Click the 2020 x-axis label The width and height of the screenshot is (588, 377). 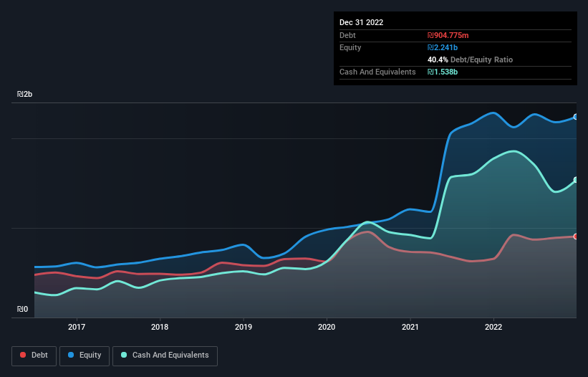coord(327,327)
